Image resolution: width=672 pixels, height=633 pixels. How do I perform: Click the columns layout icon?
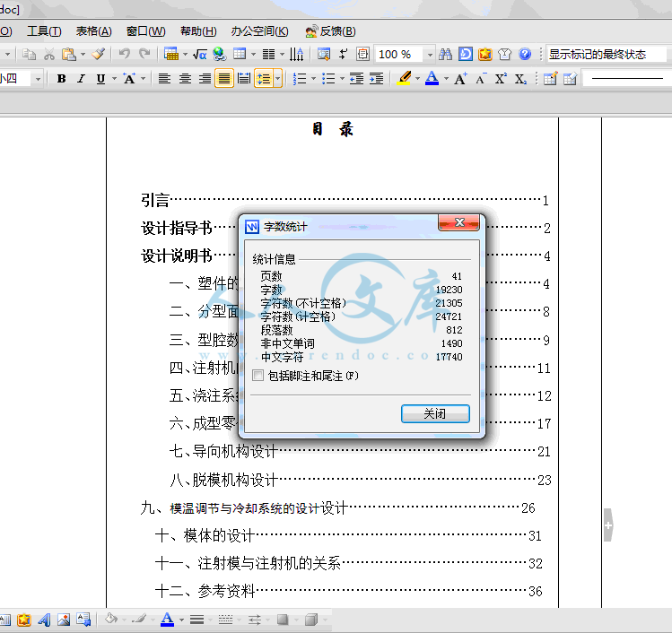coord(268,55)
